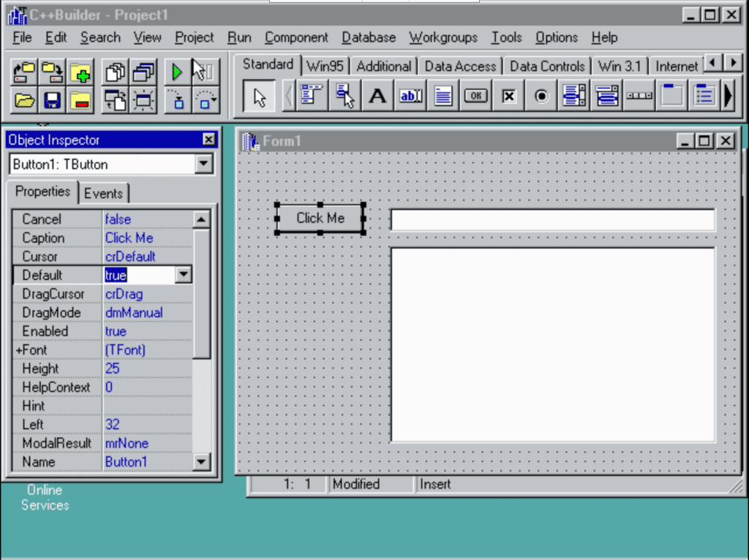749x560 pixels.
Task: Click the Pause toolbar icon next to Run
Action: tap(206, 72)
